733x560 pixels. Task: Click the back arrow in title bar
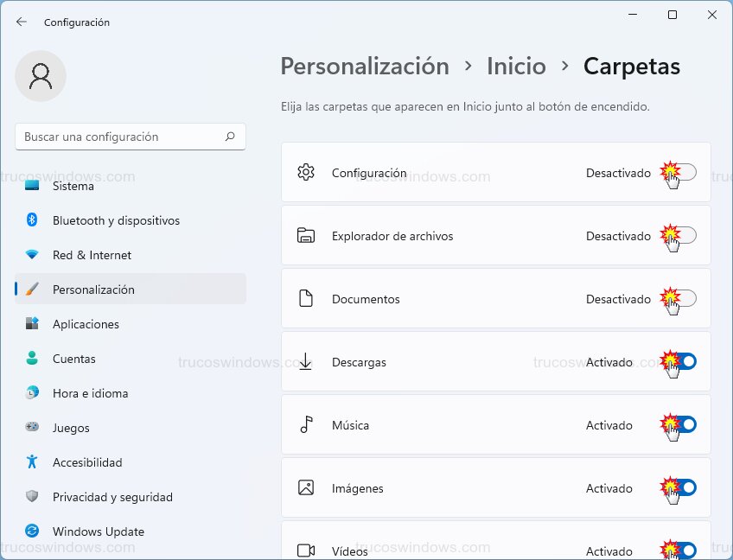click(22, 22)
